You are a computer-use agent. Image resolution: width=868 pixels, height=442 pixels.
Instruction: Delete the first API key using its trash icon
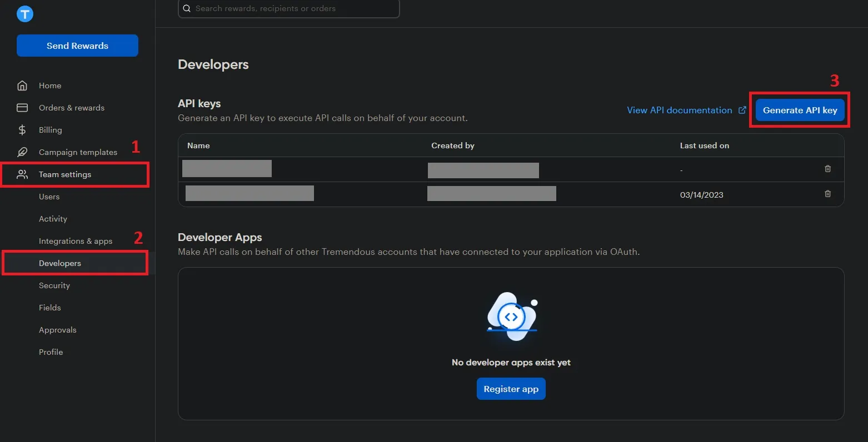point(827,169)
